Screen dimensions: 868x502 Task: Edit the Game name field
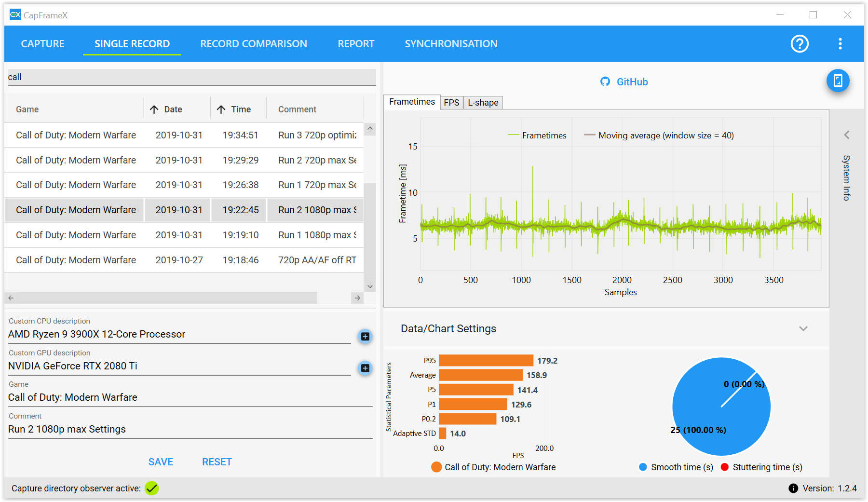(x=190, y=397)
